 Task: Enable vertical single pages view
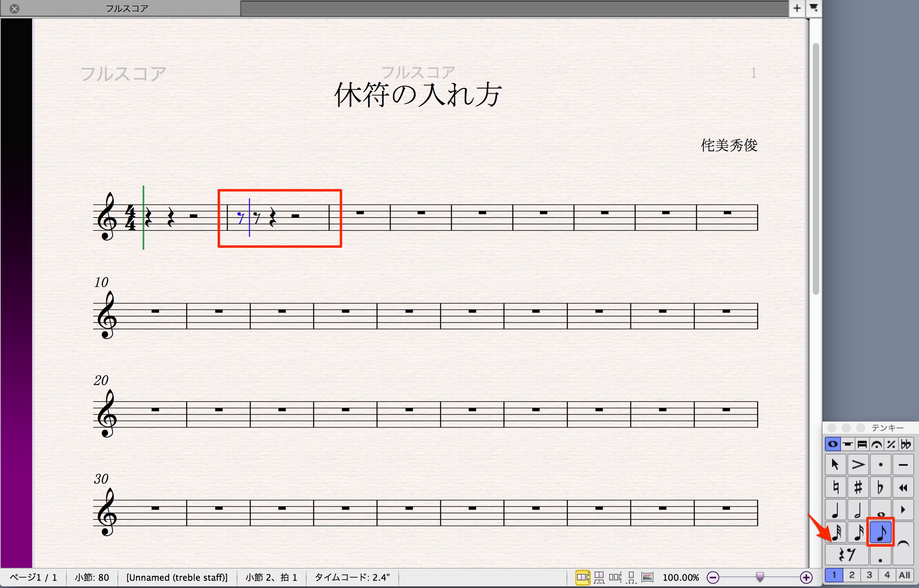tap(631, 578)
